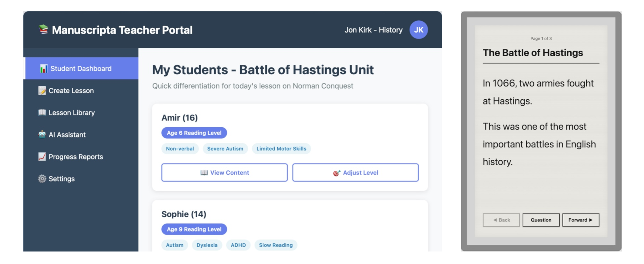Screen dimensions: 644x264
Task: Select AI Assistant in the sidebar
Action: pyautogui.click(x=67, y=135)
